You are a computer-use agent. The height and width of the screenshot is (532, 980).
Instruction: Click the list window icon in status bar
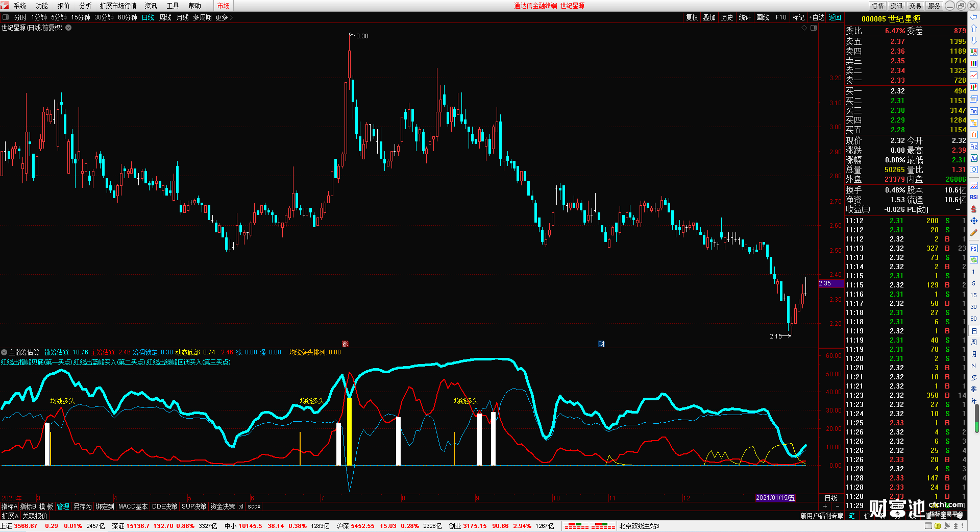pyautogui.click(x=928, y=526)
